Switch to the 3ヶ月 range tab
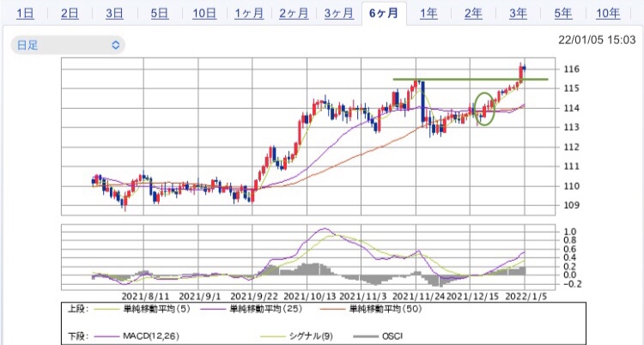The width and height of the screenshot is (644, 345). point(339,14)
